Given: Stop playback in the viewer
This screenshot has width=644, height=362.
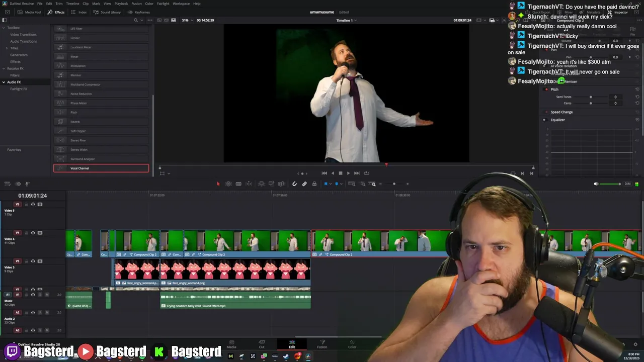Looking at the screenshot, I should (340, 173).
